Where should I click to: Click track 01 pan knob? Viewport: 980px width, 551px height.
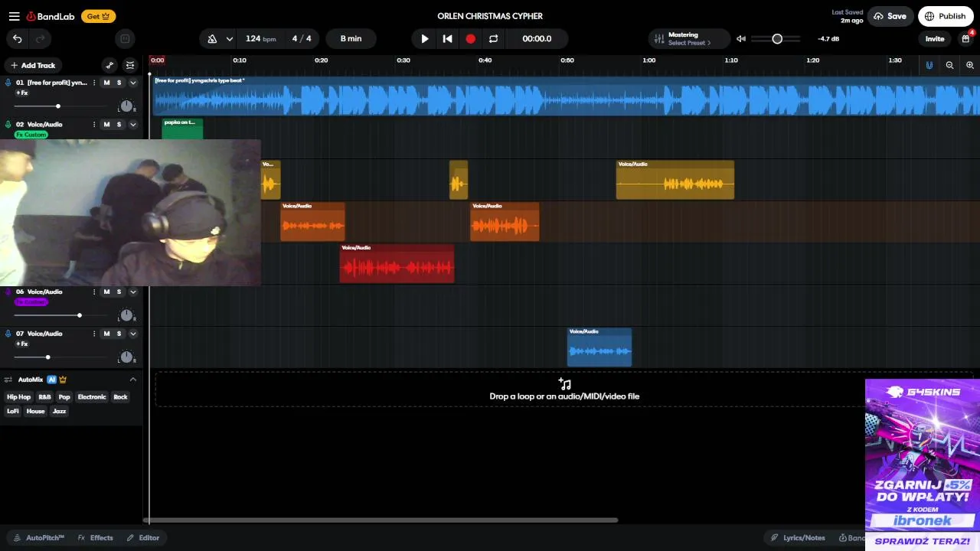click(x=126, y=106)
